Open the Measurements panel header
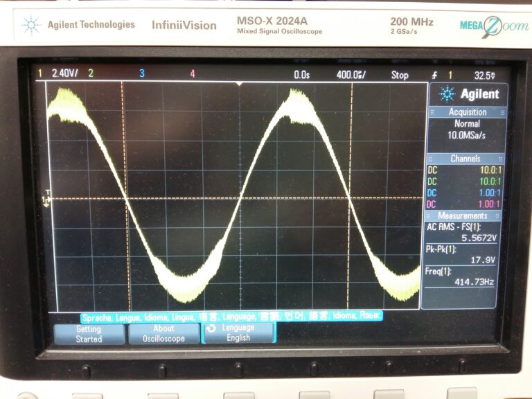This screenshot has width=532, height=399. (x=465, y=215)
